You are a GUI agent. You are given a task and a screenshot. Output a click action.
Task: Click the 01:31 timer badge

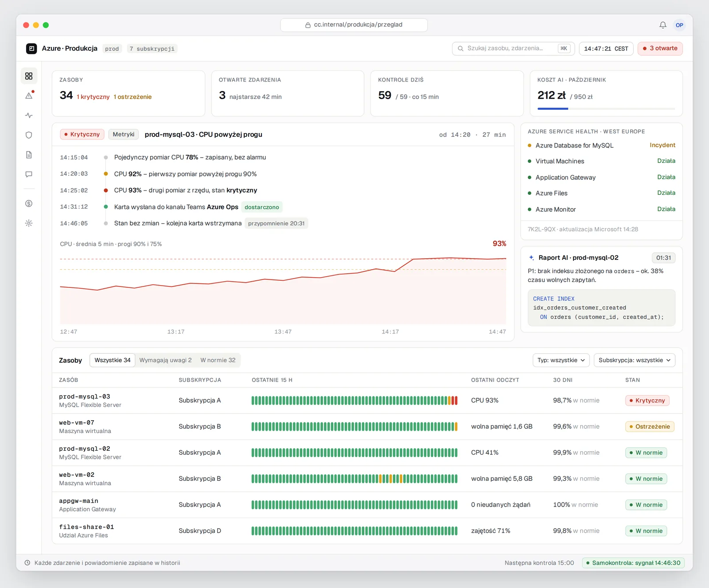(663, 258)
